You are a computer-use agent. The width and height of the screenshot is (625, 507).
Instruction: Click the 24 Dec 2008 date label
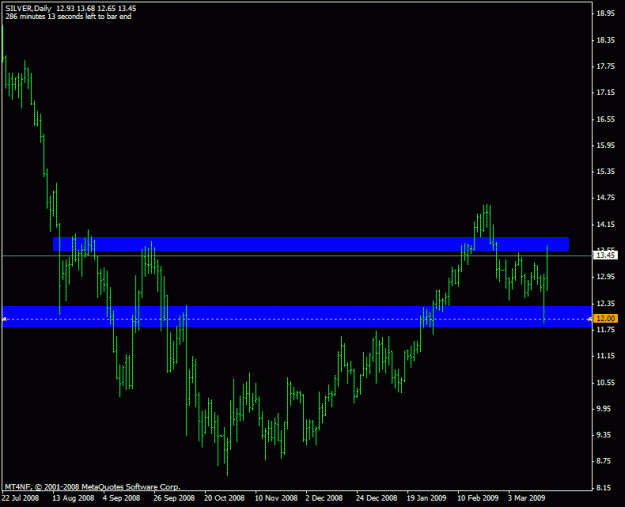(377, 498)
